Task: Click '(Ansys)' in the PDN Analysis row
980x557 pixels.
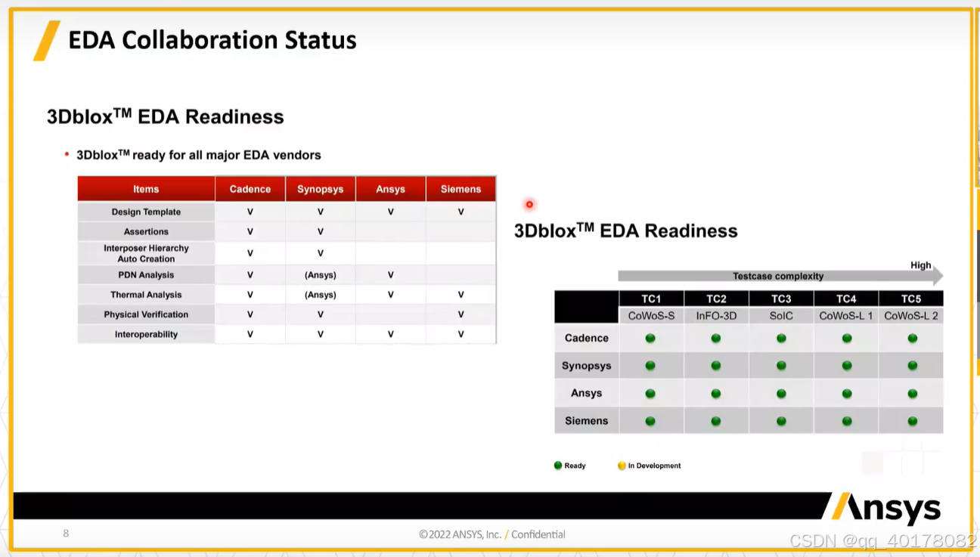Action: tap(321, 275)
